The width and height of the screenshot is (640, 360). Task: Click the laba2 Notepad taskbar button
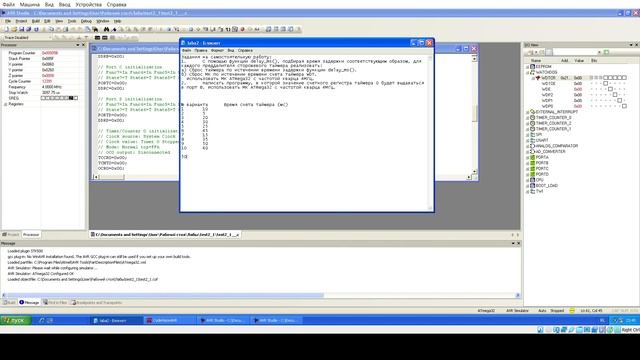click(x=116, y=320)
